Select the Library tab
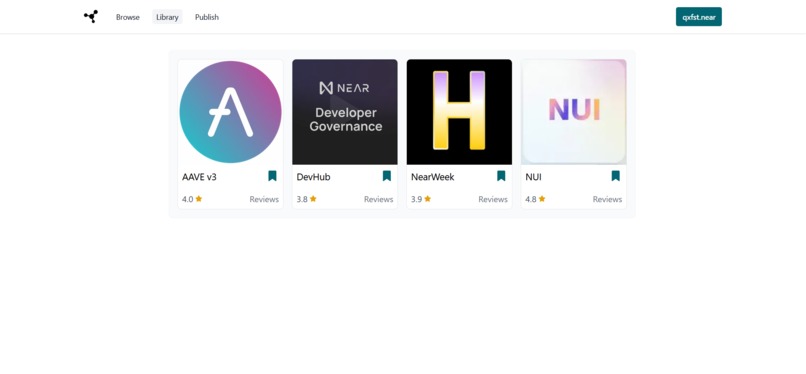This screenshot has width=806, height=374. coord(167,17)
